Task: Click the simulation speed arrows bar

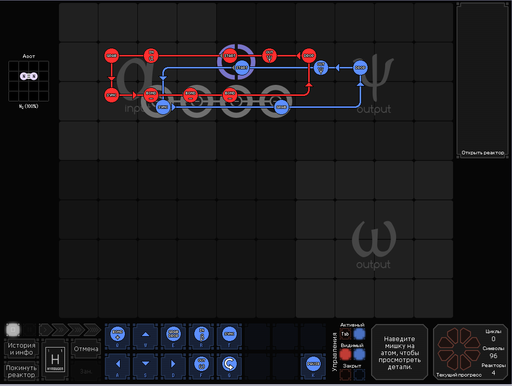Action: pos(70,330)
